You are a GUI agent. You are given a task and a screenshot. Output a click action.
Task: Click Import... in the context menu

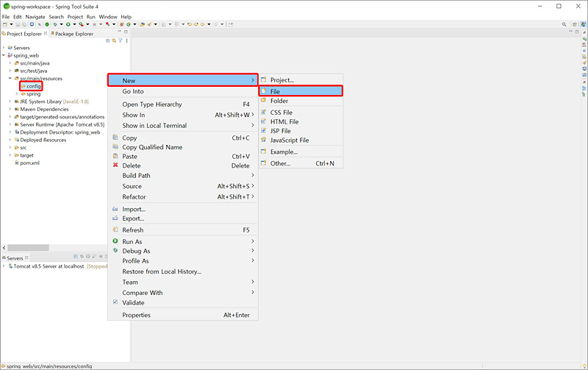click(x=183, y=210)
